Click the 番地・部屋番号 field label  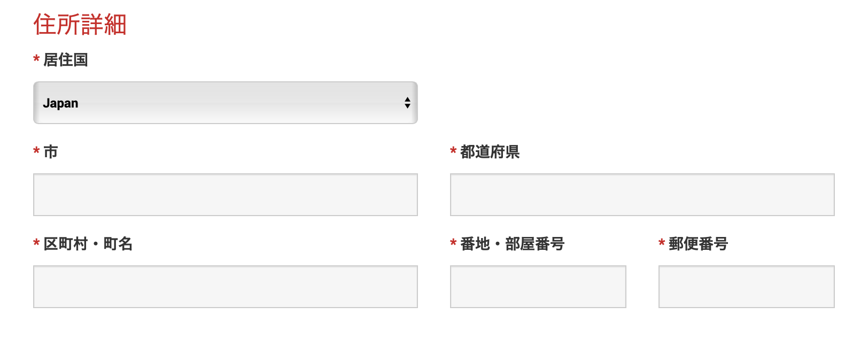tap(512, 244)
